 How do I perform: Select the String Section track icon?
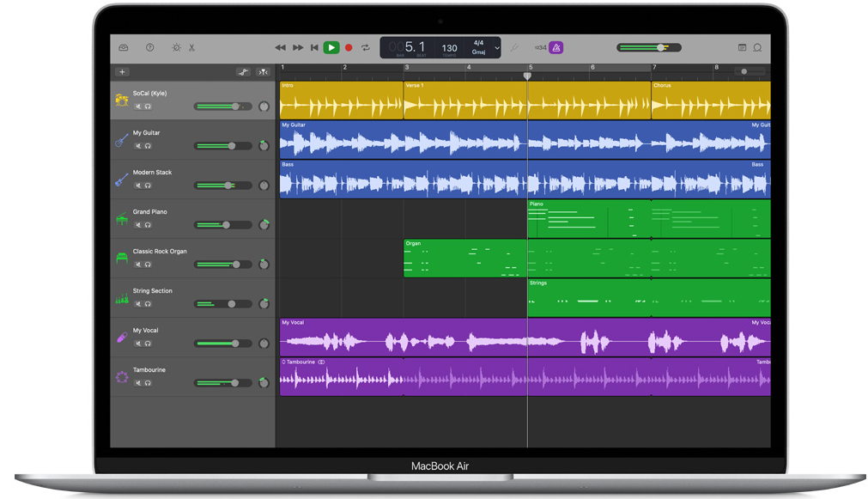tap(122, 299)
